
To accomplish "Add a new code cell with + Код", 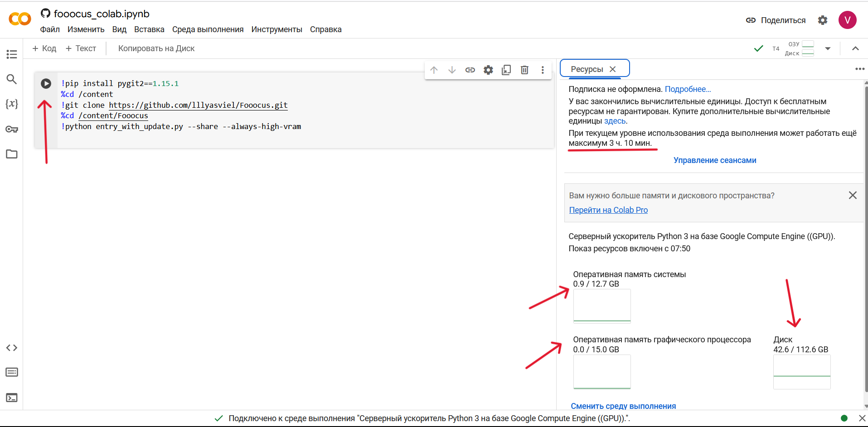I will click(44, 48).
